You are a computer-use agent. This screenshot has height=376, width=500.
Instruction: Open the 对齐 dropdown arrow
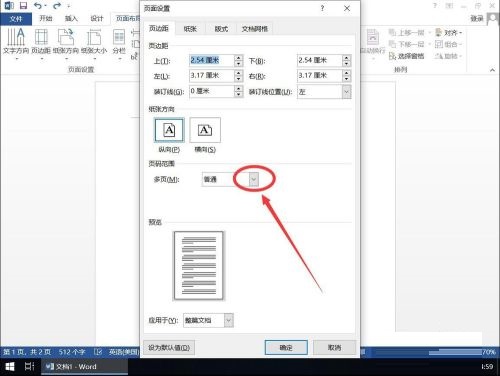pos(461,33)
